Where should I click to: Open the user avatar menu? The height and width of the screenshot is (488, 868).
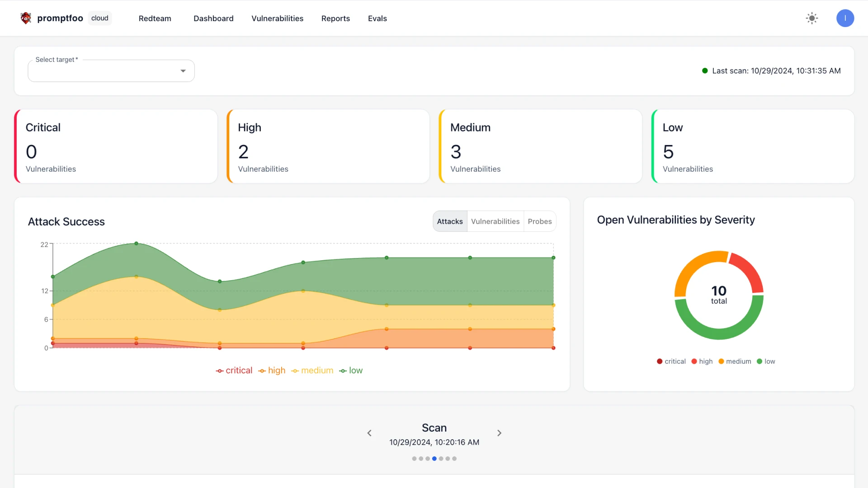(845, 18)
